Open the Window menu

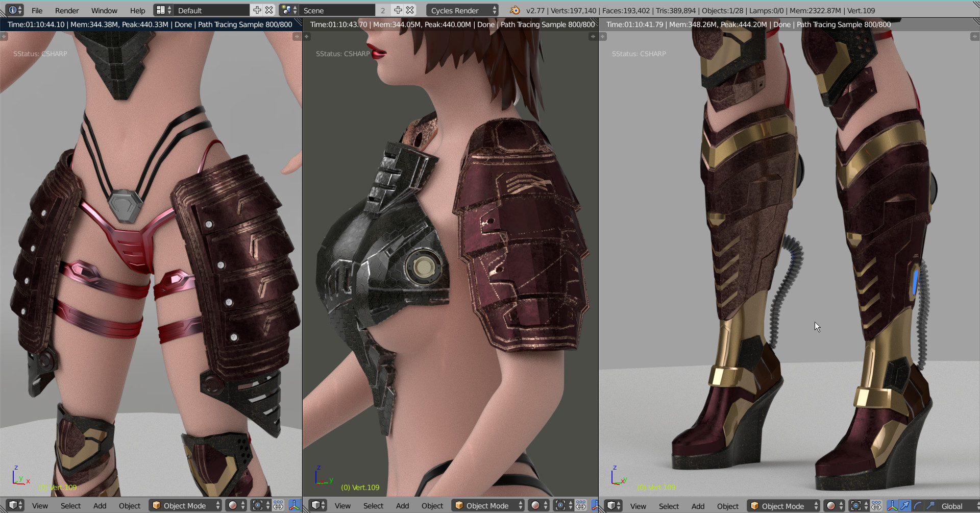coord(104,10)
